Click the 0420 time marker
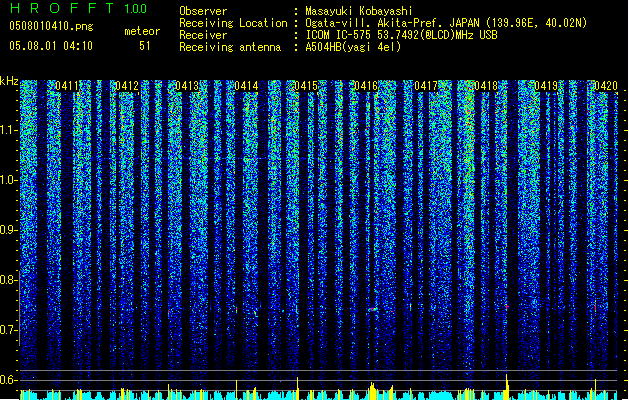The image size is (629, 400). [x=606, y=86]
